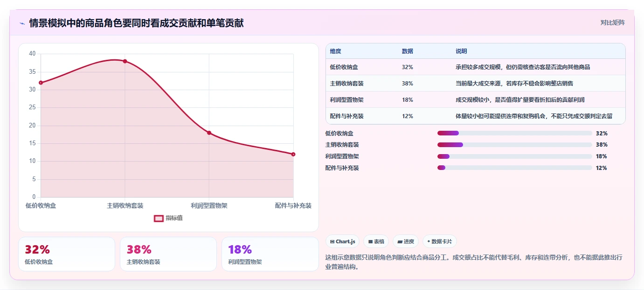The height and width of the screenshot is (290, 644).
Task: Click the 40 tick on the chart y-axis
Action: click(32, 54)
